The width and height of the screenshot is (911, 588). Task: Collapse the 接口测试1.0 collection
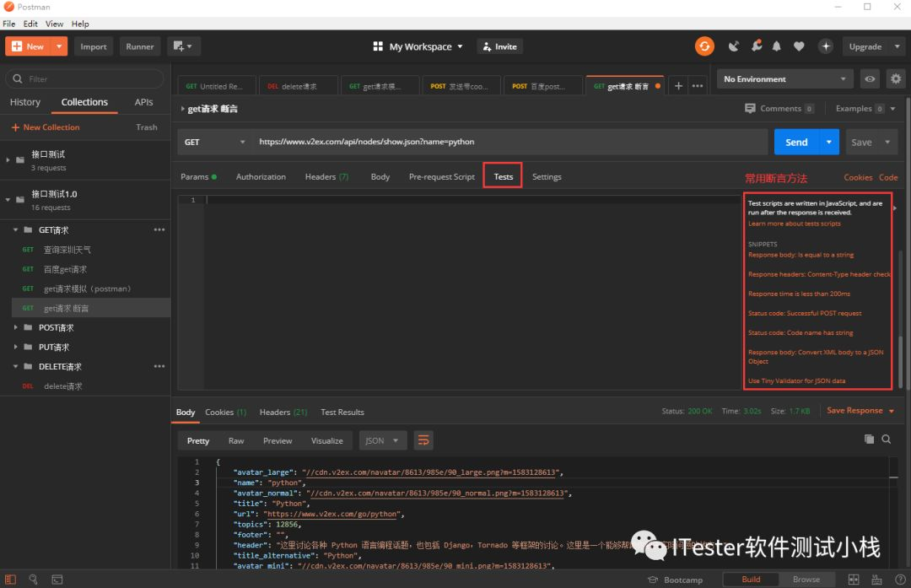pos(8,199)
